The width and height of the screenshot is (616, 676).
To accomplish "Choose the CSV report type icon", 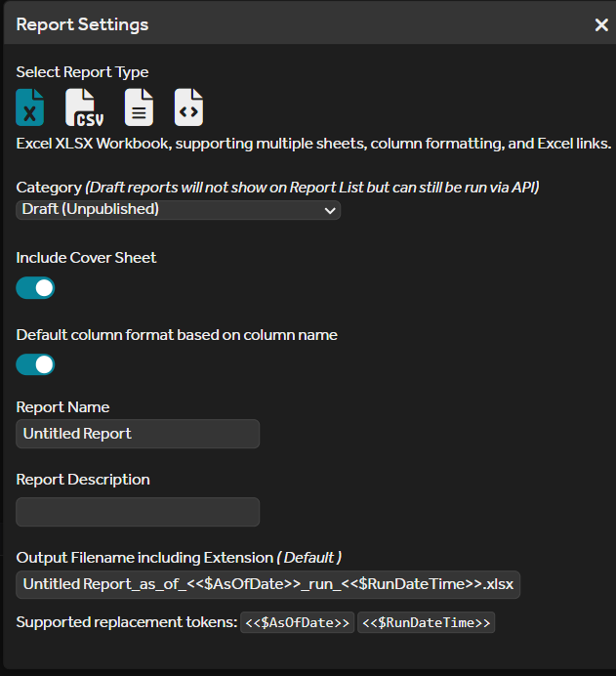I will point(83,107).
